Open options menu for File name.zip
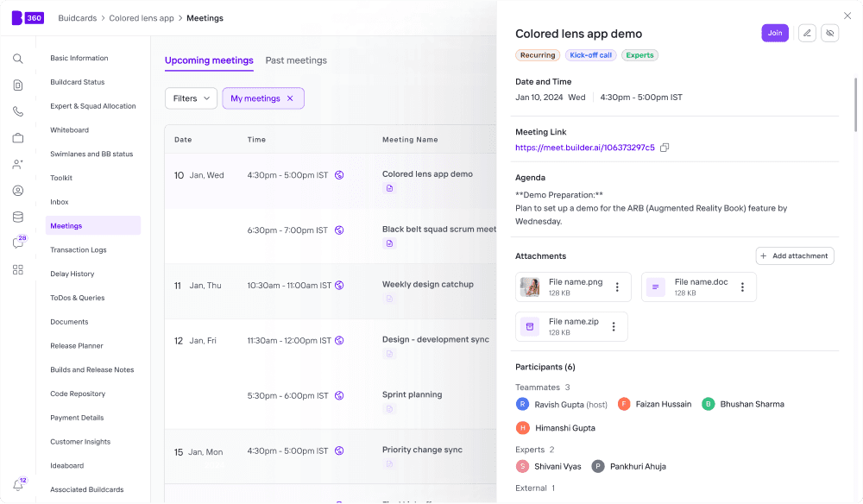The height and width of the screenshot is (504, 863). [x=614, y=327]
